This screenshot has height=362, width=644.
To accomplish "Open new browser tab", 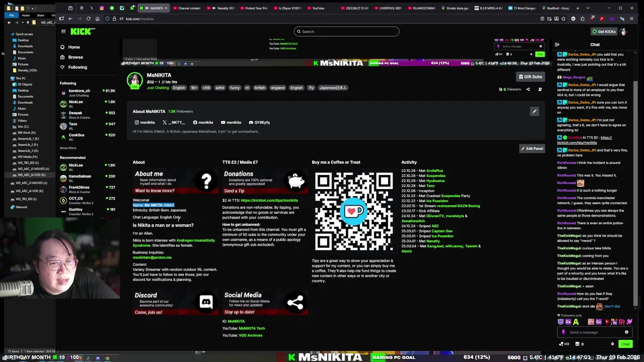I will [x=578, y=8].
